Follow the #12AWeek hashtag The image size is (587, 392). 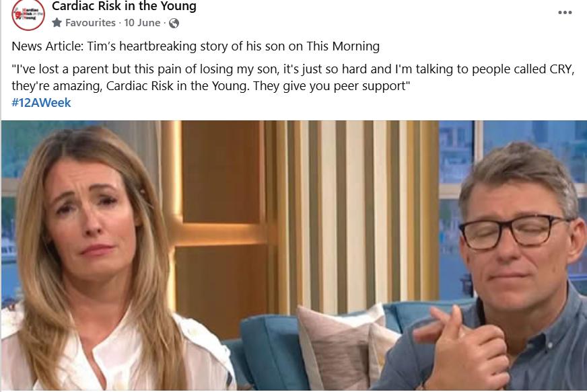pos(41,102)
